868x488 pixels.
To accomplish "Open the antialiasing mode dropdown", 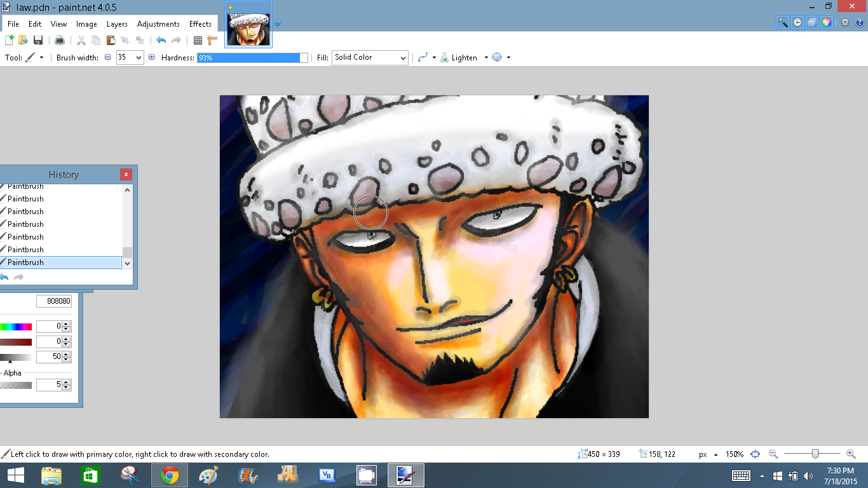I will coord(427,57).
